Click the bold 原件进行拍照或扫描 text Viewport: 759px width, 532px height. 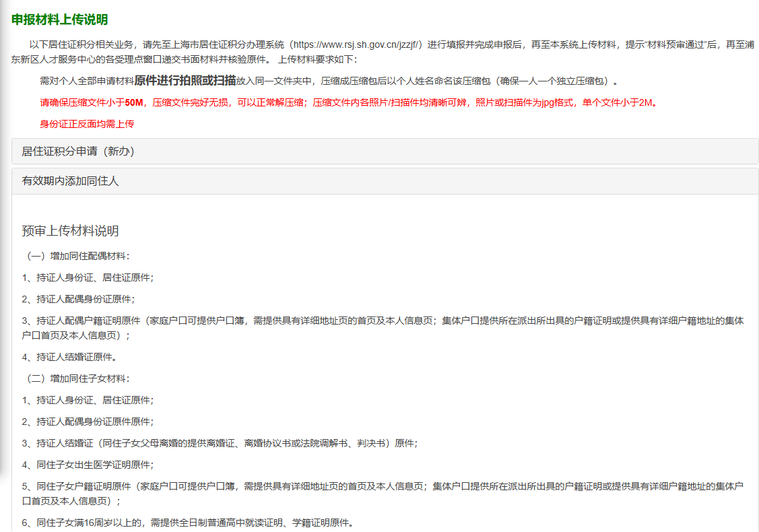pos(185,81)
